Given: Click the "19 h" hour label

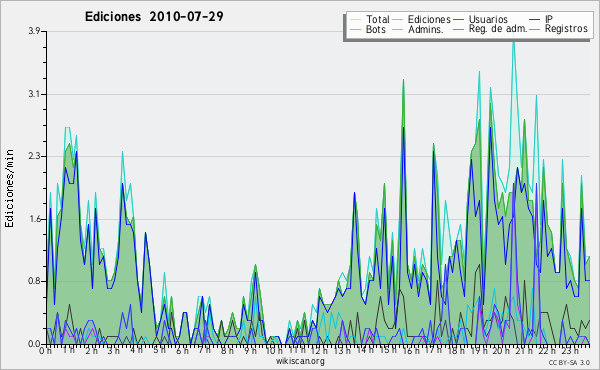Looking at the screenshot, I should click(478, 350).
